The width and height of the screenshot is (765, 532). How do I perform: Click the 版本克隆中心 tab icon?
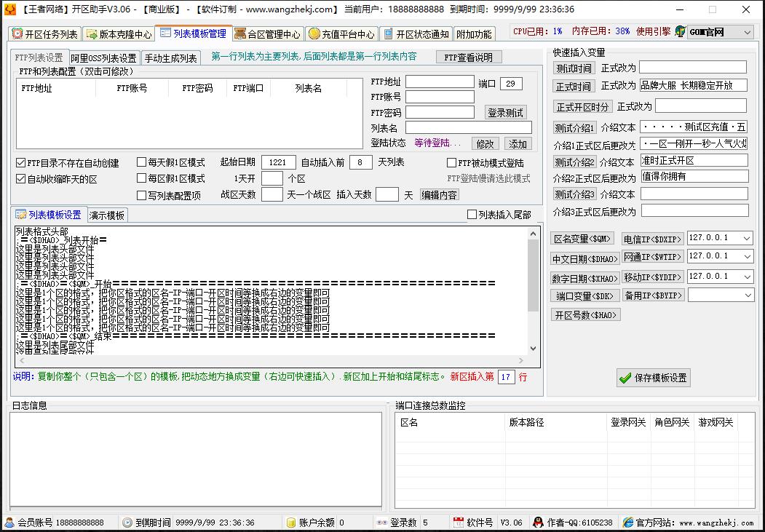click(91, 33)
